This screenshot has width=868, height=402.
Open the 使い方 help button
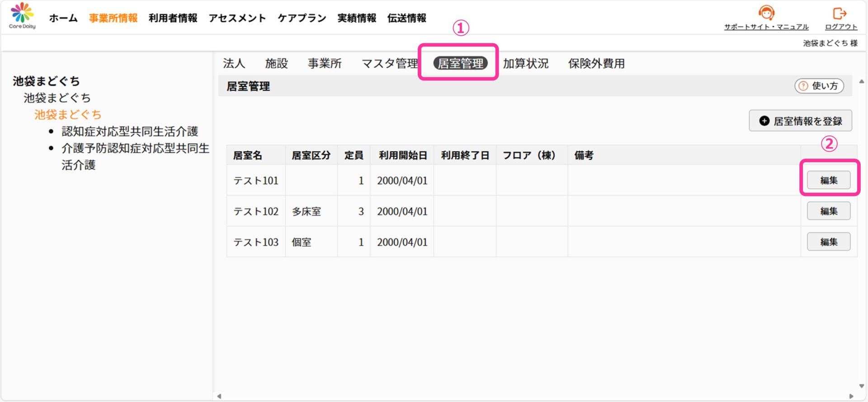819,86
